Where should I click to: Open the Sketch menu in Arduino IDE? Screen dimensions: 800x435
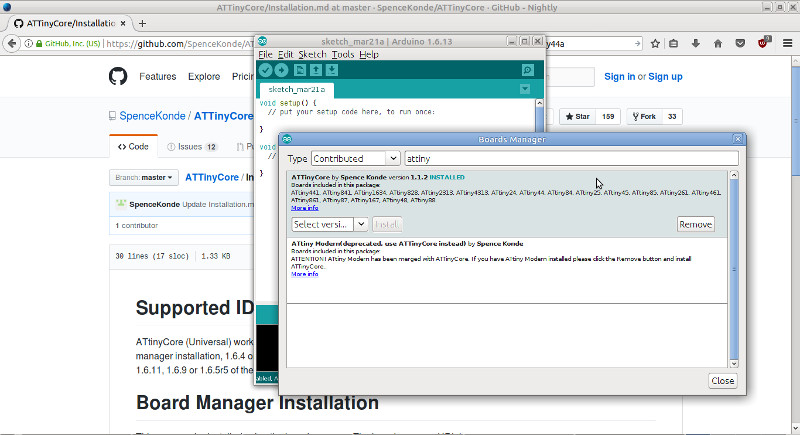click(312, 54)
